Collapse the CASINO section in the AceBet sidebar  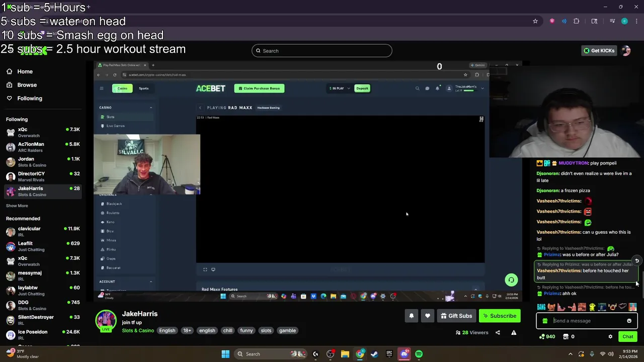pyautogui.click(x=150, y=108)
